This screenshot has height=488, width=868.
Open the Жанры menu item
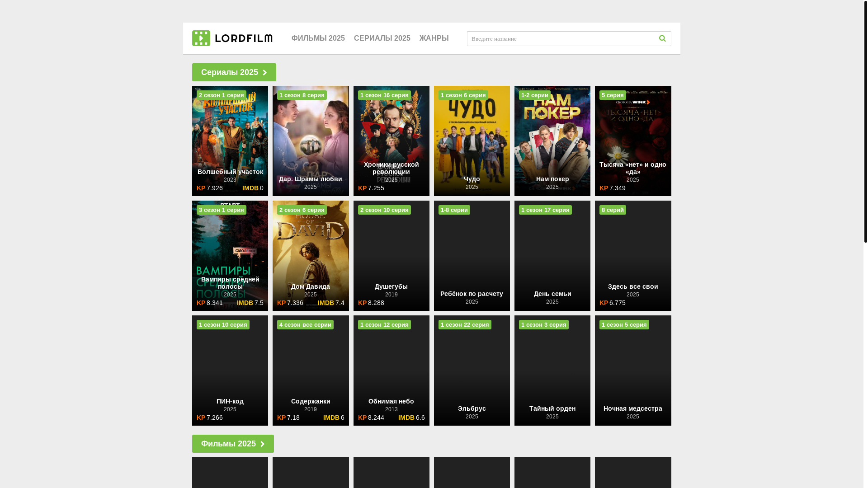(x=434, y=38)
